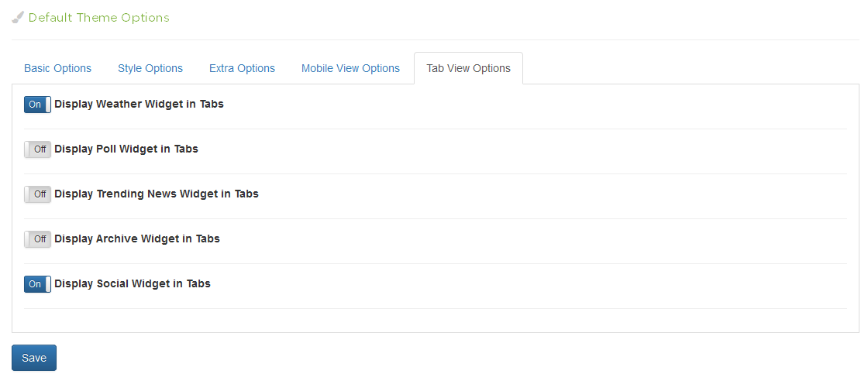Click the Default Theme Options heading
868x381 pixels.
pos(98,17)
